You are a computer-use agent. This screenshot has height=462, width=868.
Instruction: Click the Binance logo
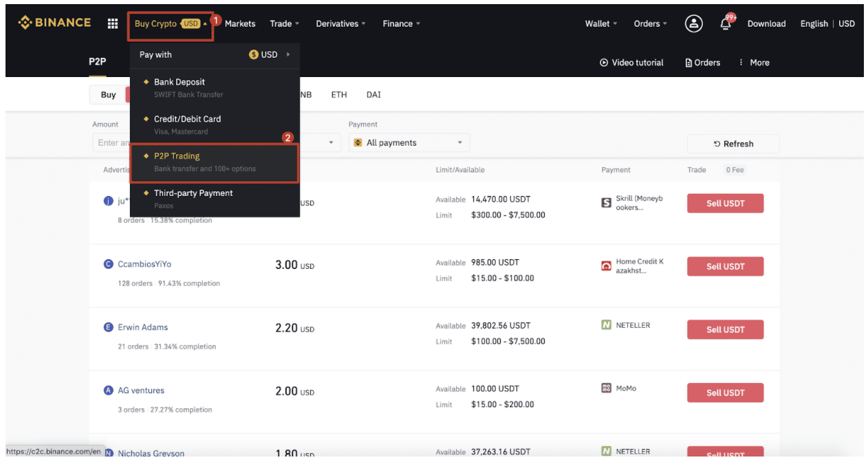[x=54, y=23]
